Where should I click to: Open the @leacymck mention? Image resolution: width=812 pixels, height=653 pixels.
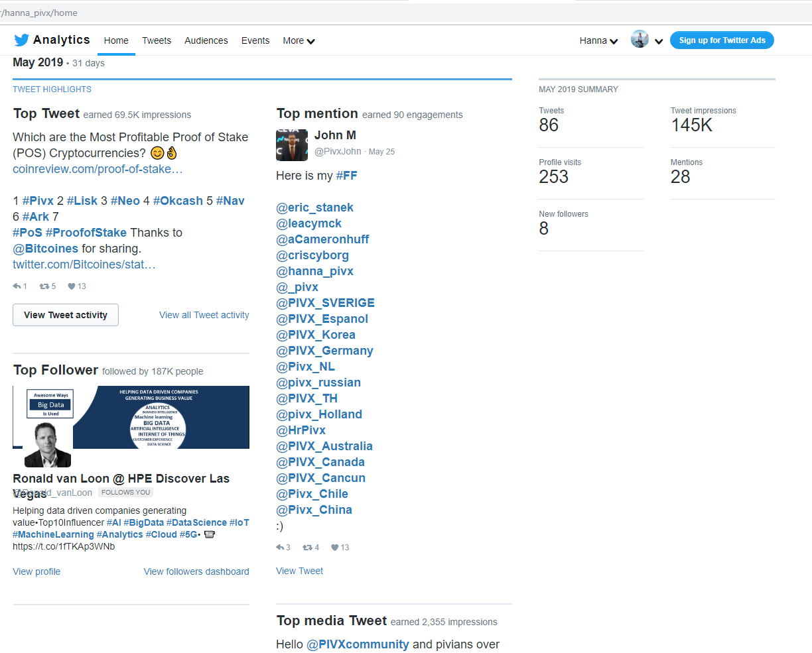[x=308, y=223]
